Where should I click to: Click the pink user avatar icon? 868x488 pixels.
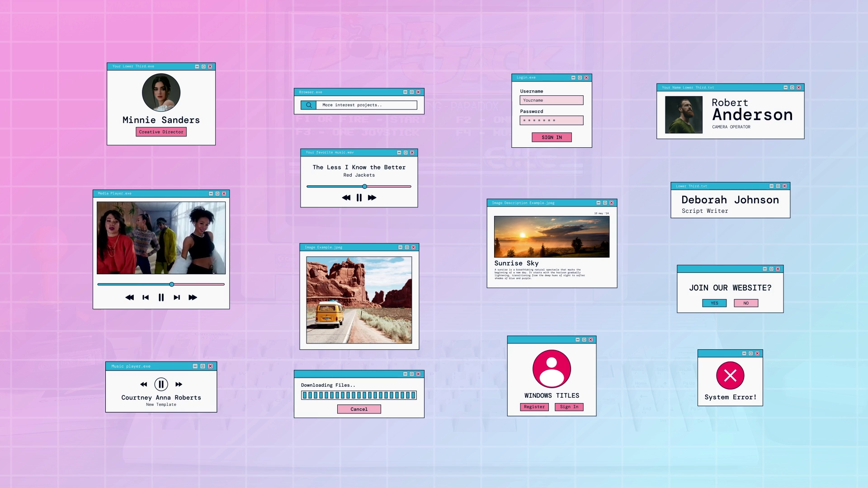[552, 369]
